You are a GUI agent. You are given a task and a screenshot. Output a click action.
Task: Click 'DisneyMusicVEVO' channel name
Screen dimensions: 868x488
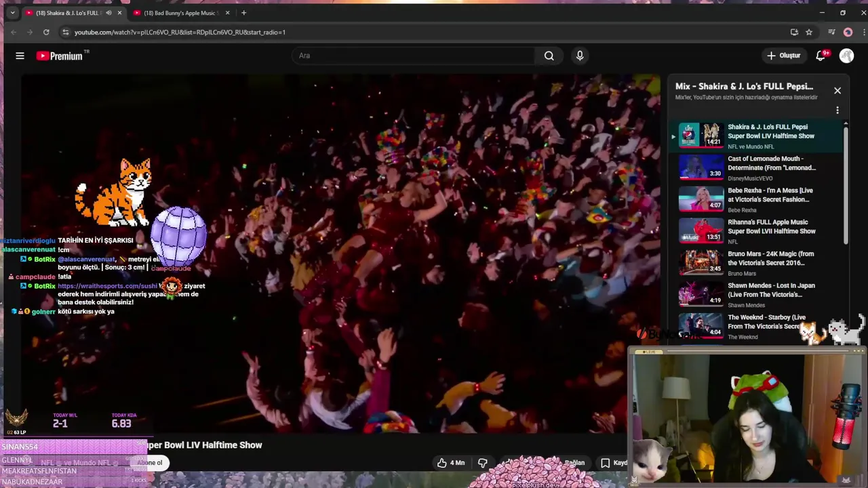[750, 178]
